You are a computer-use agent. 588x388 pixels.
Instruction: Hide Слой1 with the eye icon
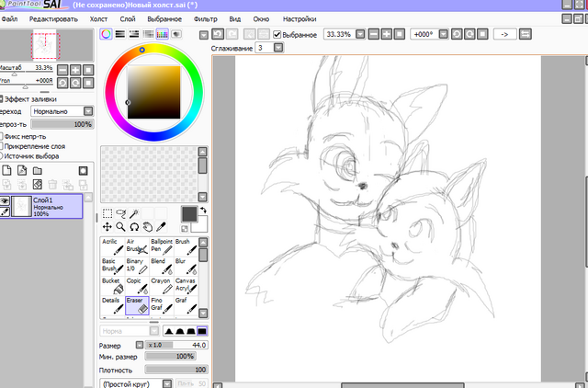pyautogui.click(x=5, y=200)
